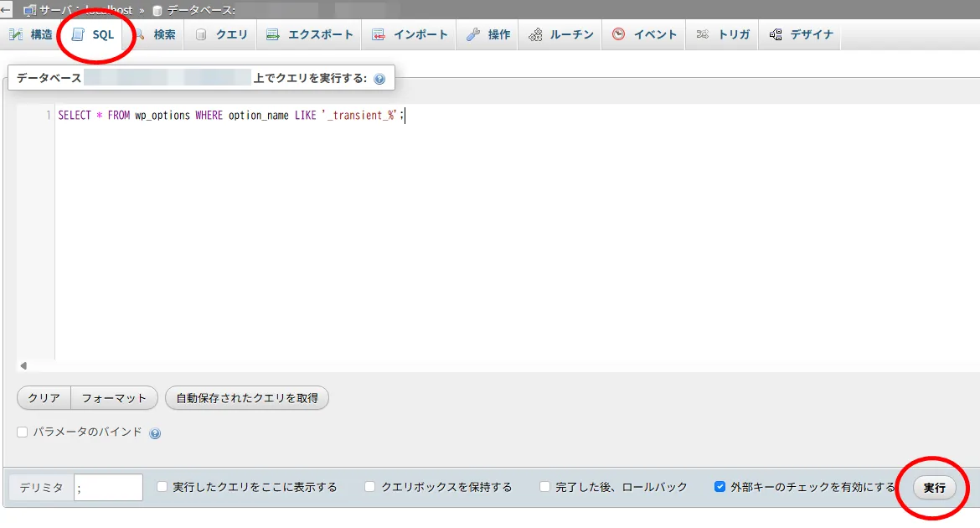980x528 pixels.
Task: Enable 完了した後、ロールバック checkbox
Action: [x=545, y=487]
